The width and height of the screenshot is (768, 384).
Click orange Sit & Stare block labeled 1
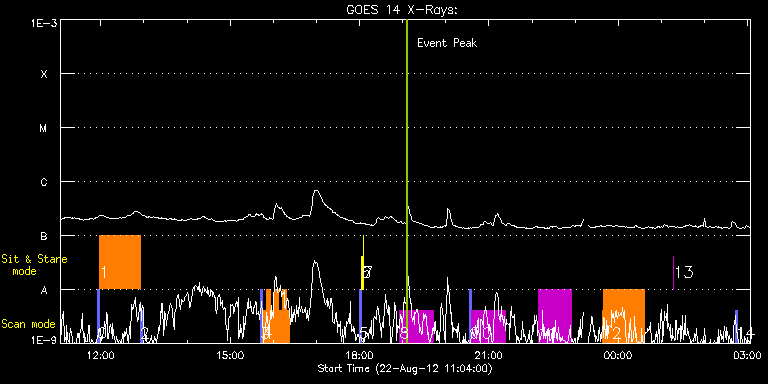coord(120,262)
